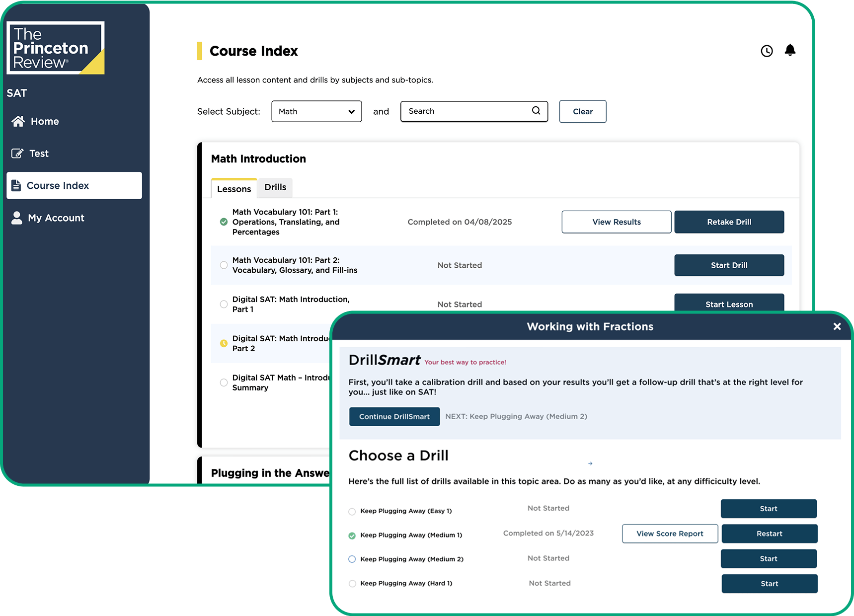
Task: Select the Keep Plugging Away (Hard 1) radio
Action: [352, 584]
